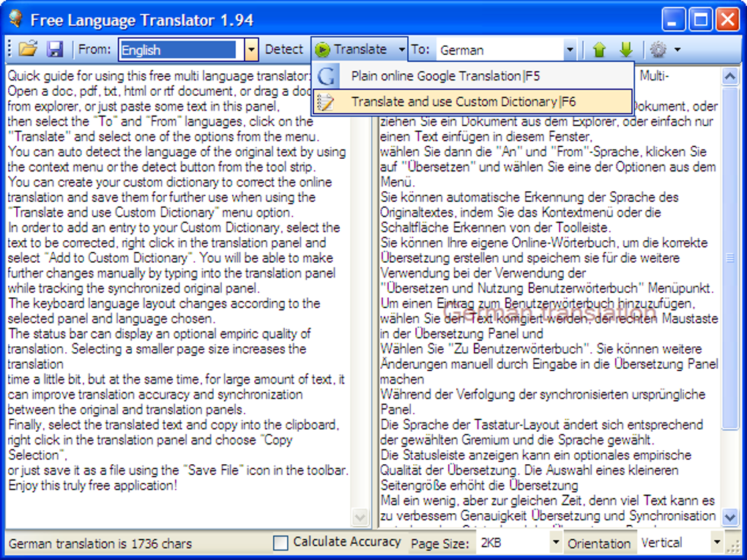Move up with the green up arrow
Screen dimensions: 747x560
tap(599, 50)
